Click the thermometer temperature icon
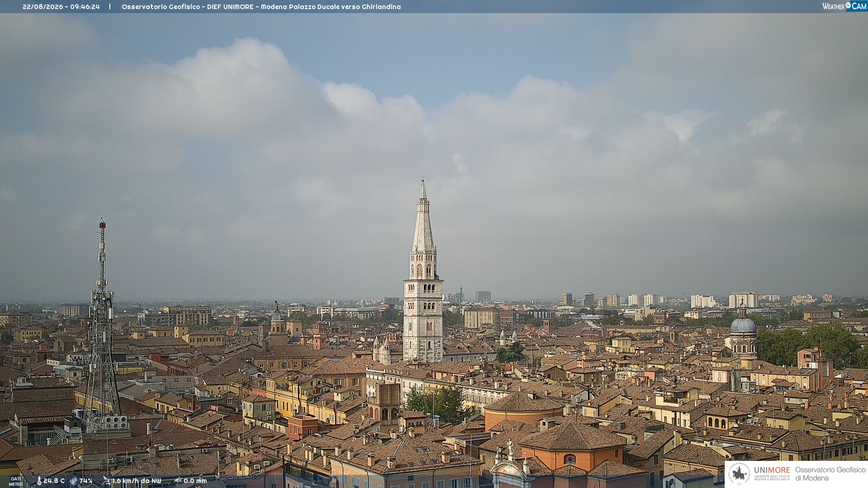 point(39,481)
